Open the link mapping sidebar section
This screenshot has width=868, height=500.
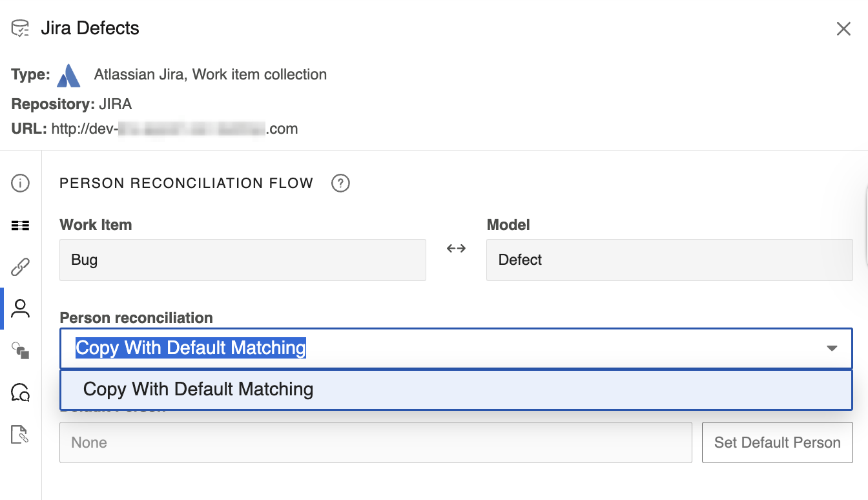click(20, 267)
